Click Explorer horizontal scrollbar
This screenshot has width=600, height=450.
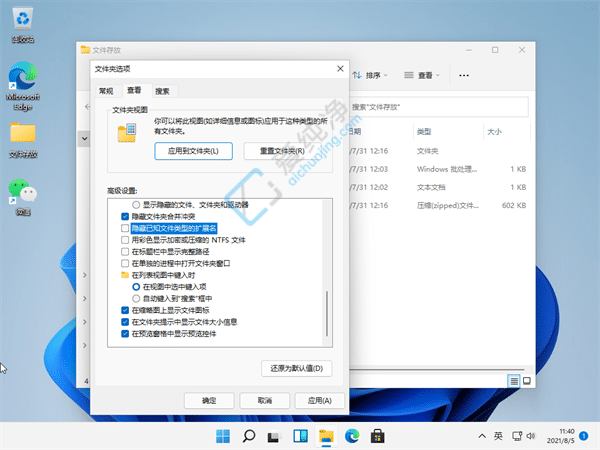pos(436,370)
